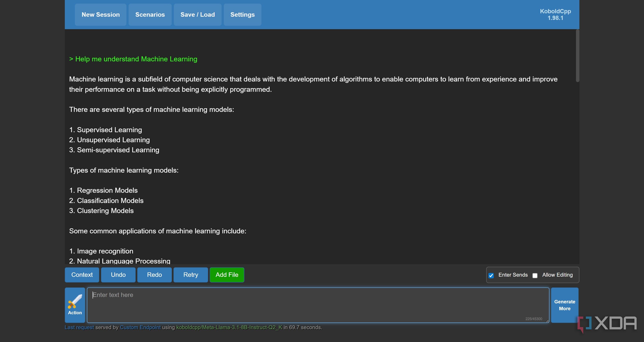Click the Undo button

click(118, 275)
